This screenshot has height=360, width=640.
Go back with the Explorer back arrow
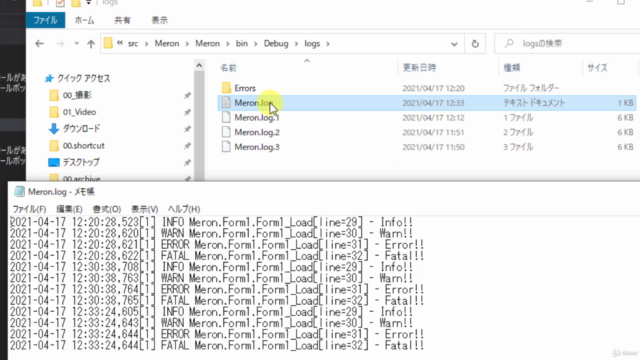pos(39,44)
